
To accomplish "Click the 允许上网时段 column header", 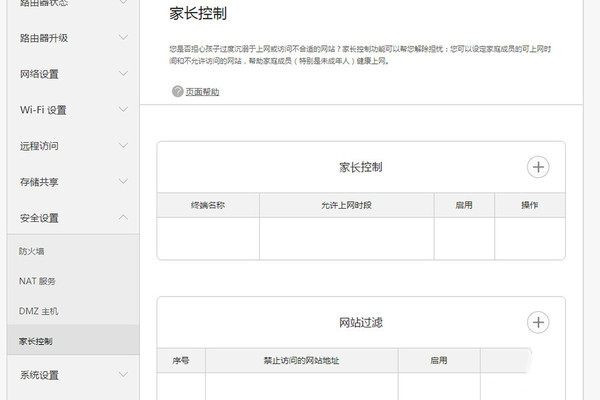I will coord(345,205).
